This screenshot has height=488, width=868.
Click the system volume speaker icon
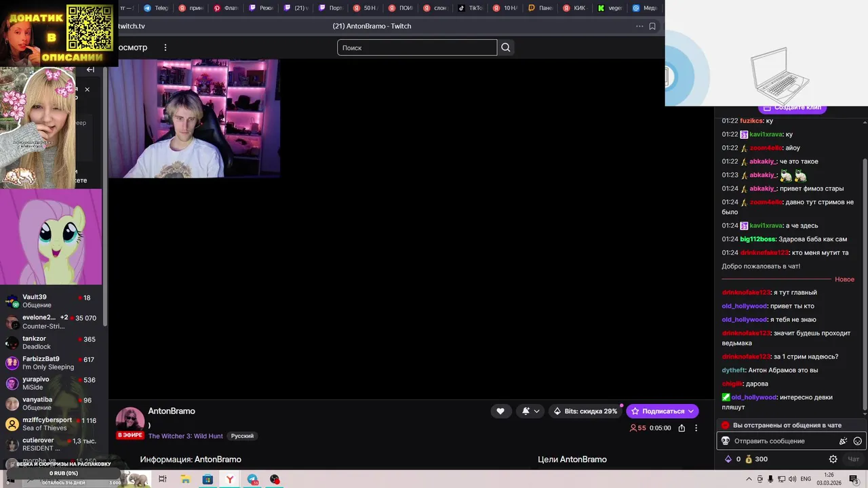(793, 479)
